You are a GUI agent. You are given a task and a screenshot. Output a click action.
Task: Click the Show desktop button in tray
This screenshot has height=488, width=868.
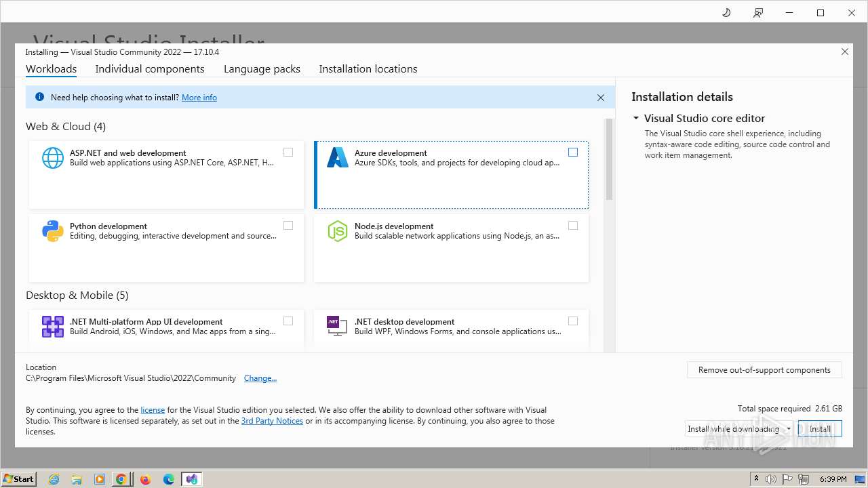[x=861, y=479]
